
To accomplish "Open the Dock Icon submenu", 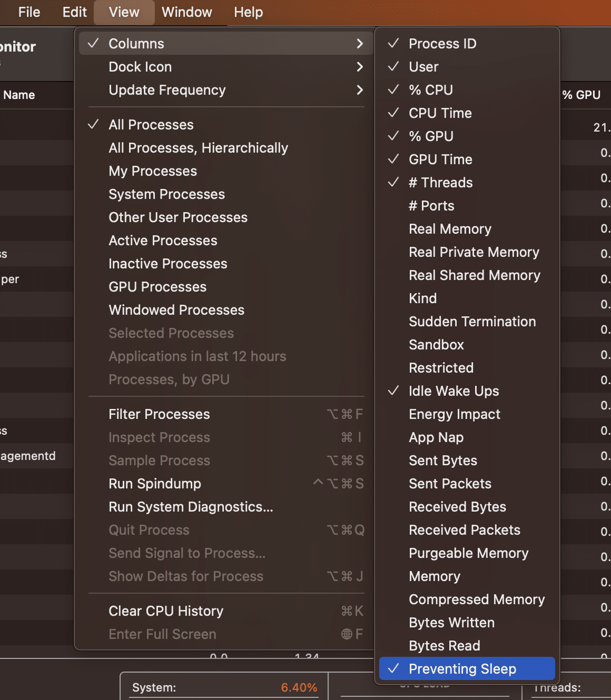I will [x=226, y=67].
